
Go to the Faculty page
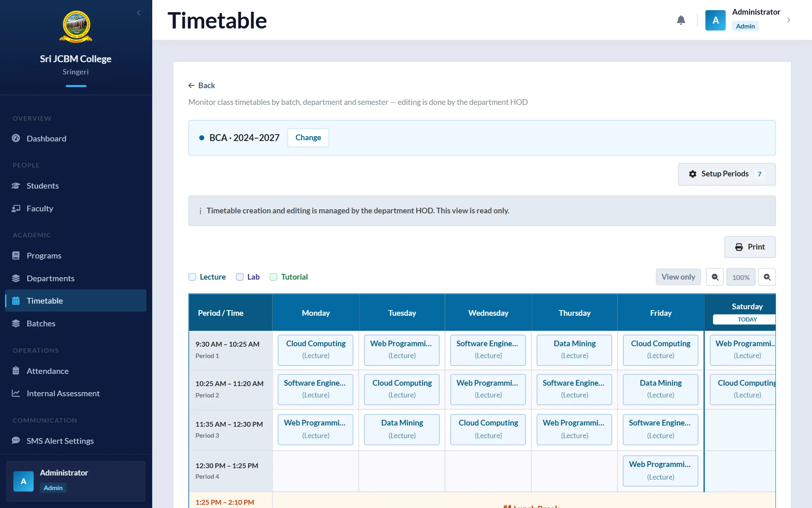[x=76, y=208]
